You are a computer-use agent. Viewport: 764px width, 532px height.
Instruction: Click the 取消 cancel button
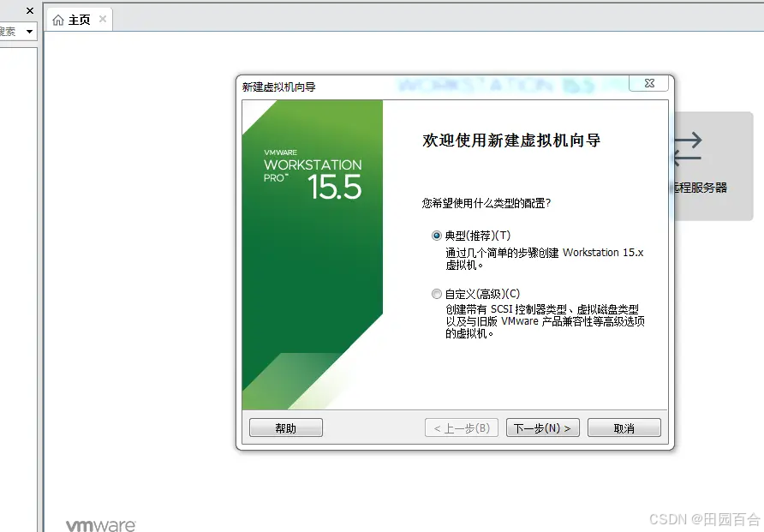[x=624, y=427]
